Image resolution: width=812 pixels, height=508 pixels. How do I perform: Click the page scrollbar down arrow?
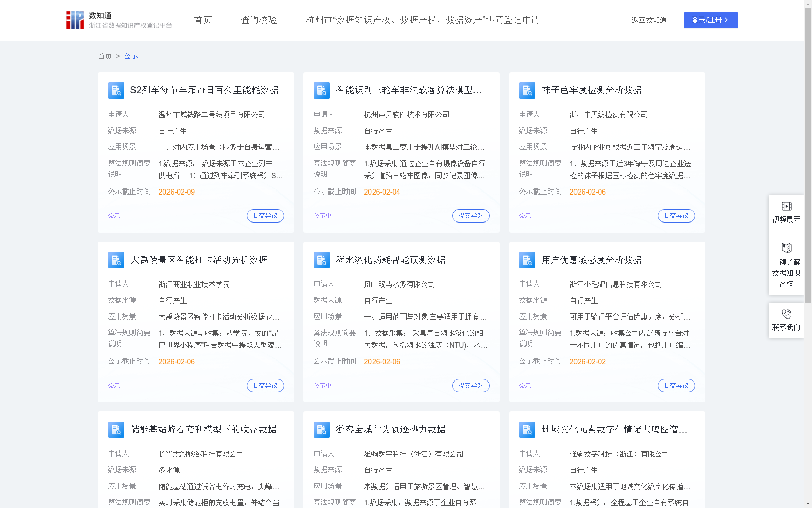808,504
